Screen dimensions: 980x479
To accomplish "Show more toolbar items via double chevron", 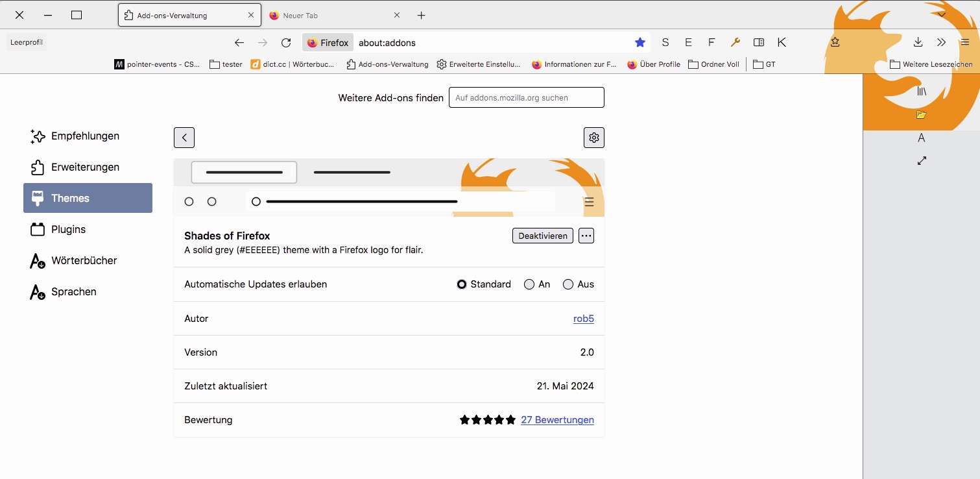I will [942, 43].
